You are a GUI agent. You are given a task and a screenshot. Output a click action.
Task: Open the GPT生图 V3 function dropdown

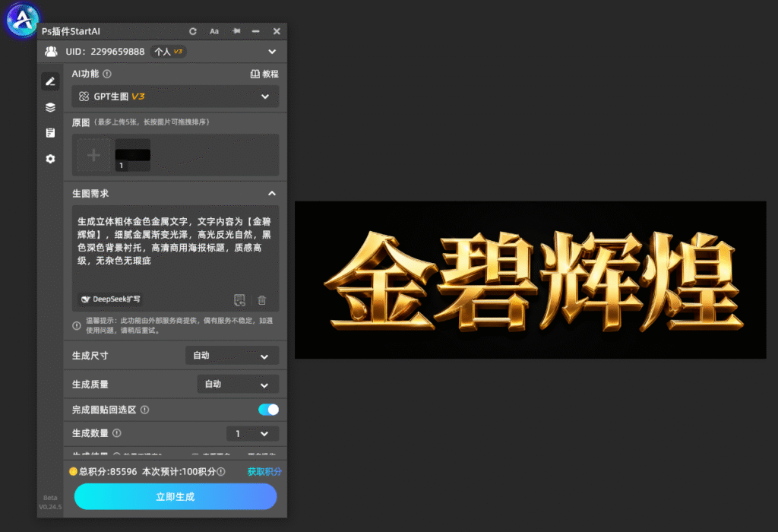tap(176, 97)
